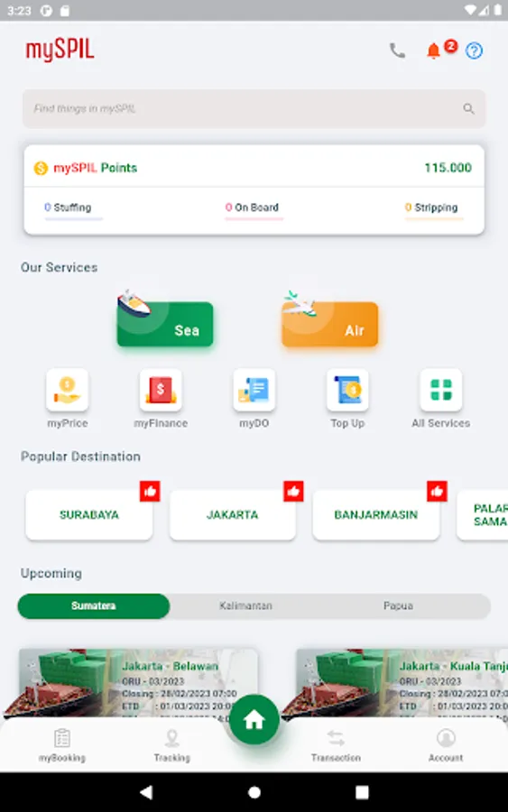Open the myDO service icon
Viewport: 508px width, 812px height.
point(254,390)
